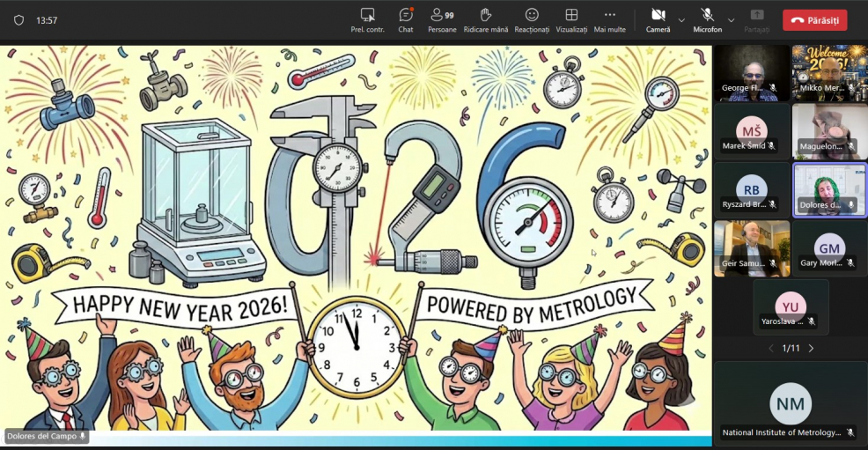Open the Reacționați reactions menu
This screenshot has width=868, height=450.
[x=532, y=20]
